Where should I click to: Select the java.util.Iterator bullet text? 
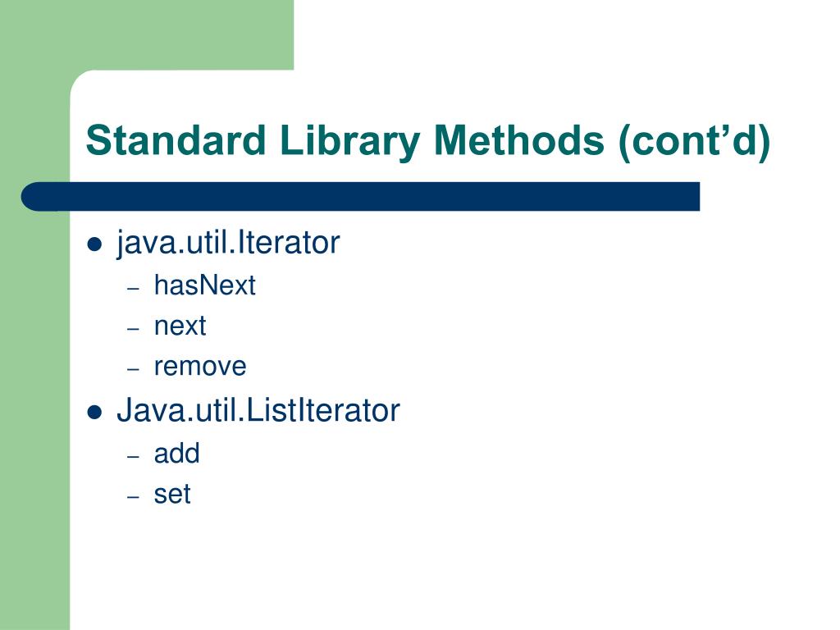(228, 244)
